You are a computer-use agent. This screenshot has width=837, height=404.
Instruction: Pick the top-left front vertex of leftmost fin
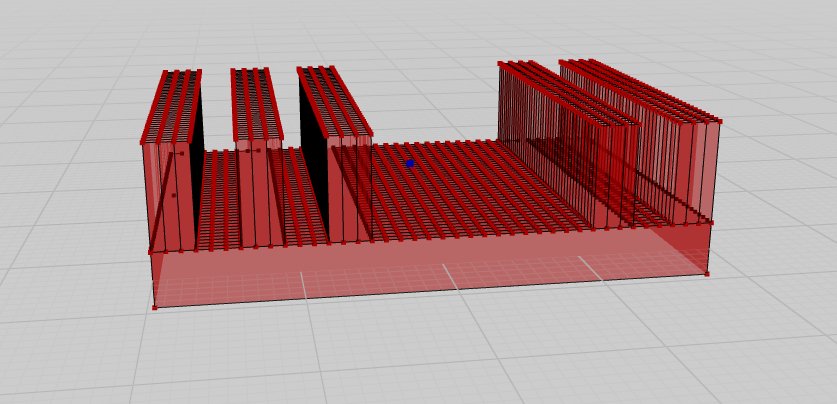143,141
